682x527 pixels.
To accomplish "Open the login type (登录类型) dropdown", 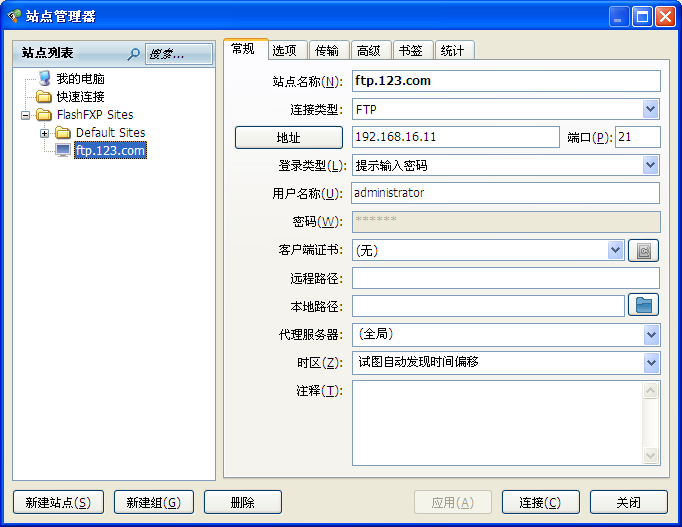I will tap(651, 165).
